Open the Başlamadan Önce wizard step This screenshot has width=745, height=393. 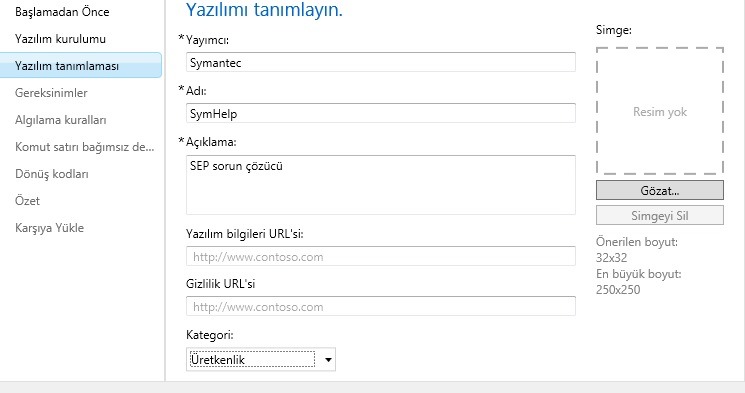tap(62, 12)
